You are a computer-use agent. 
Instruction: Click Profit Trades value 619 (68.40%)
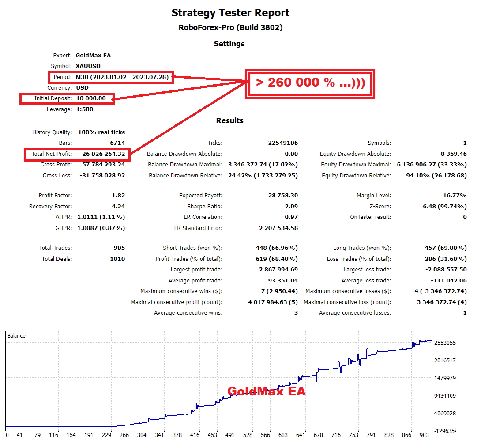pyautogui.click(x=277, y=259)
